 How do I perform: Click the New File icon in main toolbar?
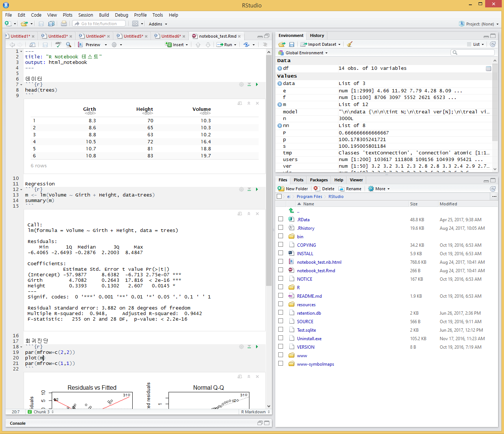click(x=8, y=24)
